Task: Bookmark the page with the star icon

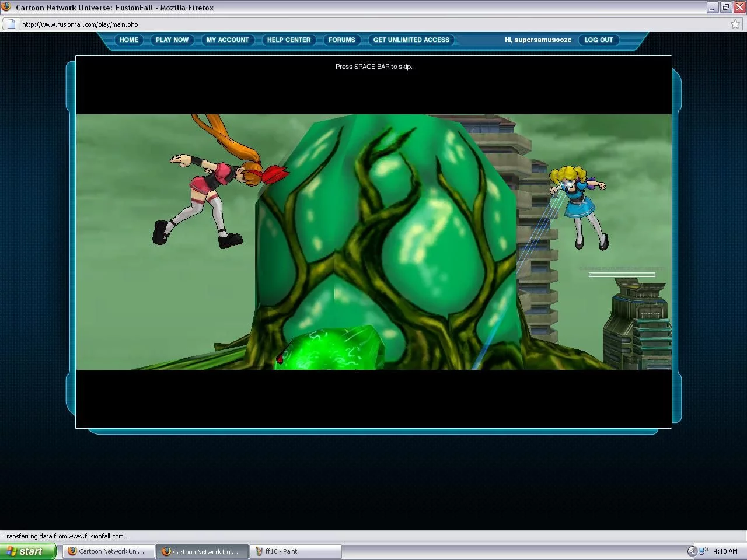Action: tap(735, 24)
